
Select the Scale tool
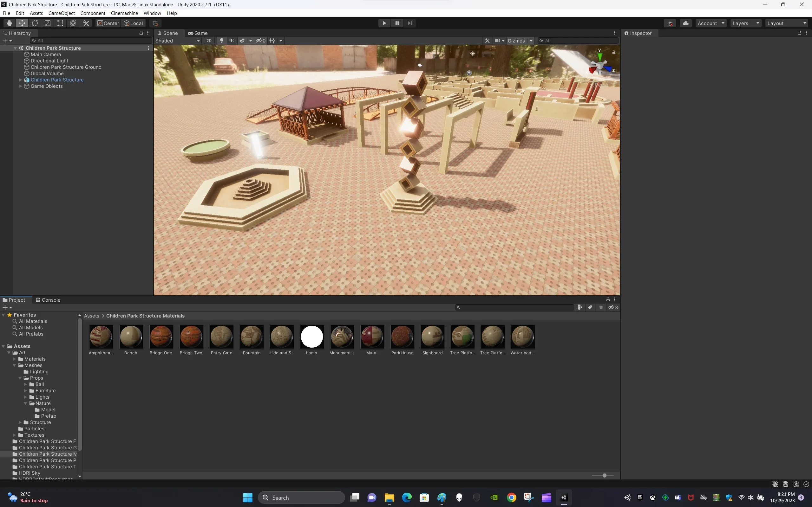coord(48,23)
